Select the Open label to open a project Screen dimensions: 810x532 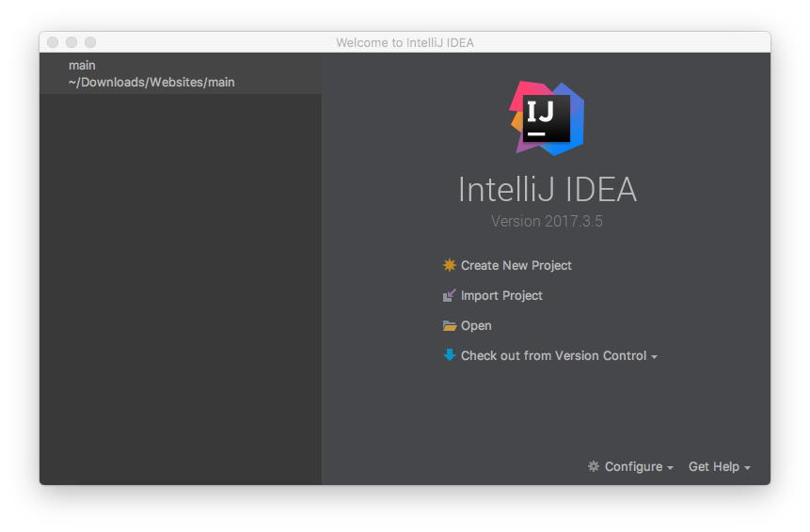tap(476, 326)
